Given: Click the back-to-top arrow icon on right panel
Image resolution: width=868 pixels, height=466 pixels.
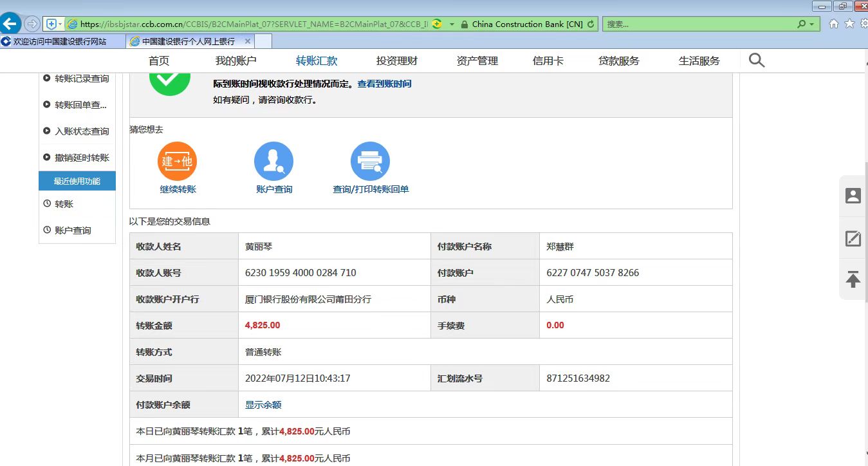Looking at the screenshot, I should tap(853, 279).
